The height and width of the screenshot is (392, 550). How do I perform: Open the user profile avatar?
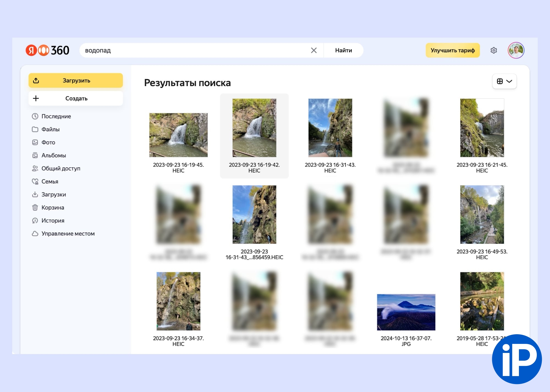pos(516,50)
